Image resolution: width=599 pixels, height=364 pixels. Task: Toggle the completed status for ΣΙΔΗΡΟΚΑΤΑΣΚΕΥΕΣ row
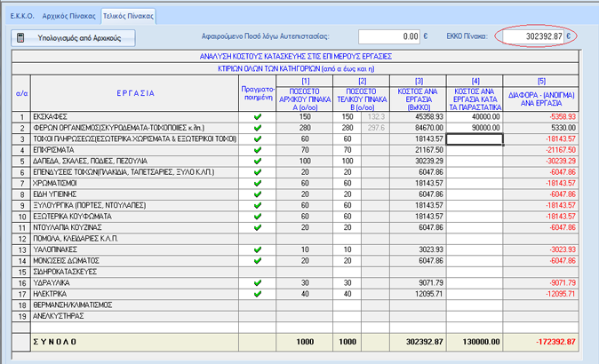tap(257, 272)
